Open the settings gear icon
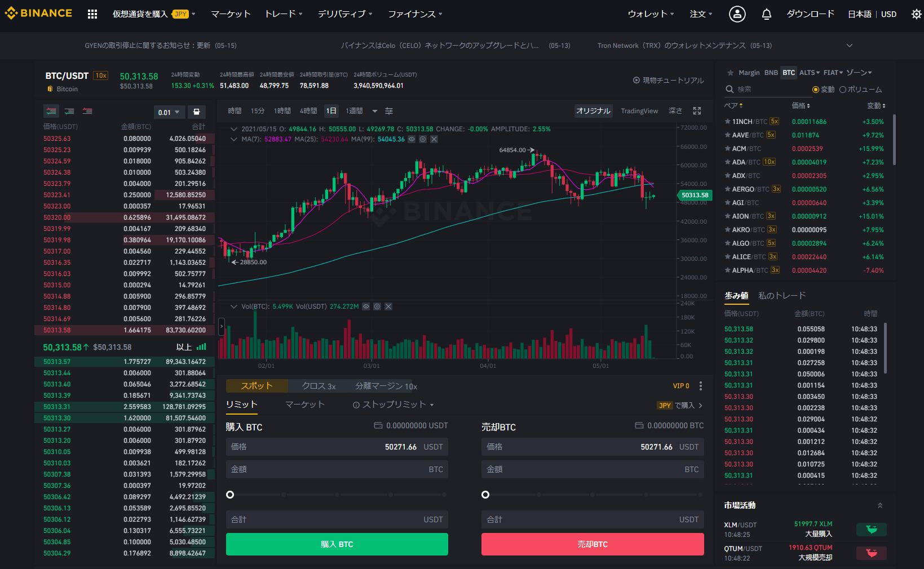Viewport: 924px width, 569px height. 916,14
